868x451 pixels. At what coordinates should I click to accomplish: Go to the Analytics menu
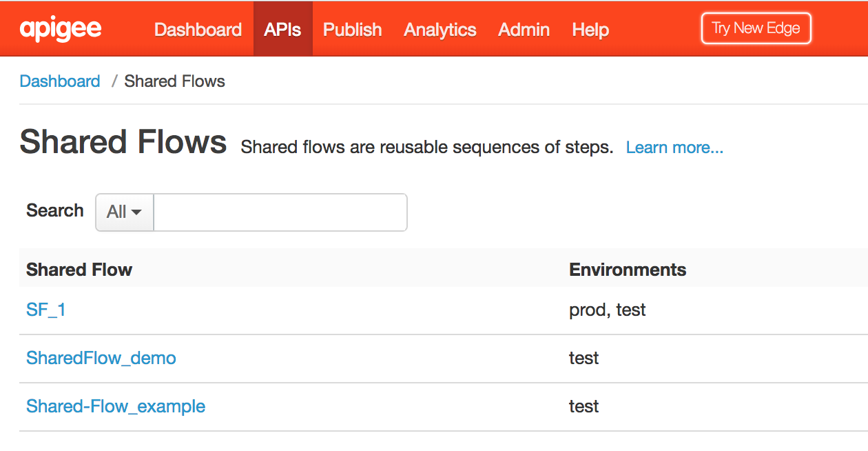(x=440, y=30)
